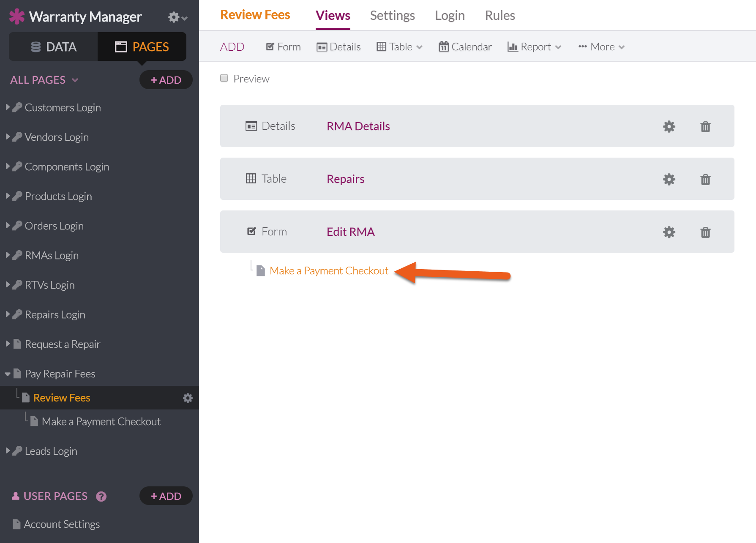Expand the Orders Login page tree

(x=8, y=226)
